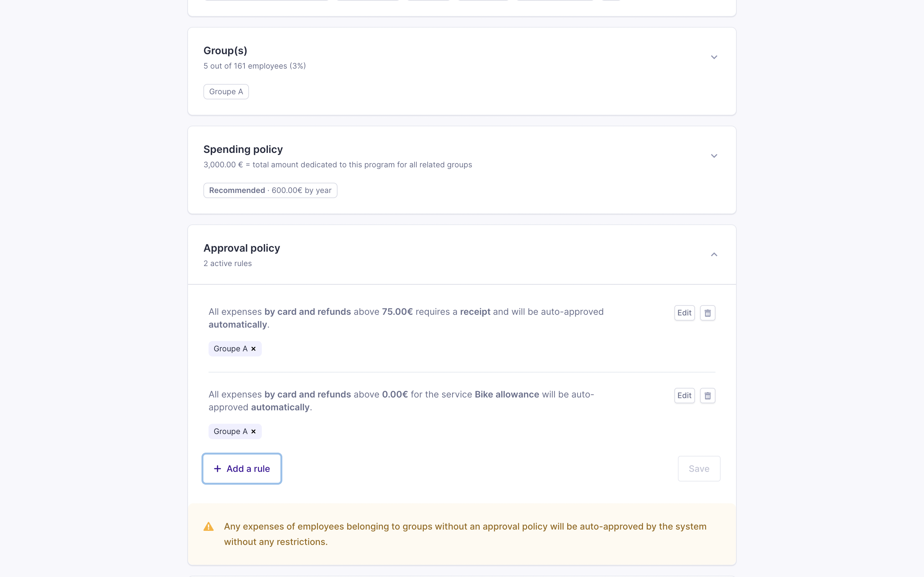Click the '2 active rules' subtitle
This screenshot has height=577, width=924.
point(227,264)
